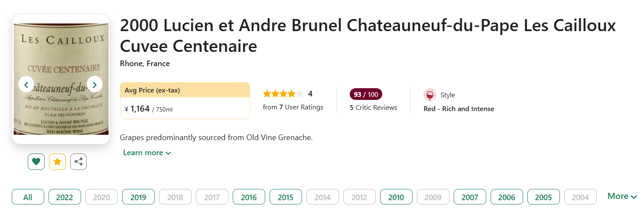Open 5 Critic Reviews link
The width and height of the screenshot is (644, 211).
tap(373, 108)
